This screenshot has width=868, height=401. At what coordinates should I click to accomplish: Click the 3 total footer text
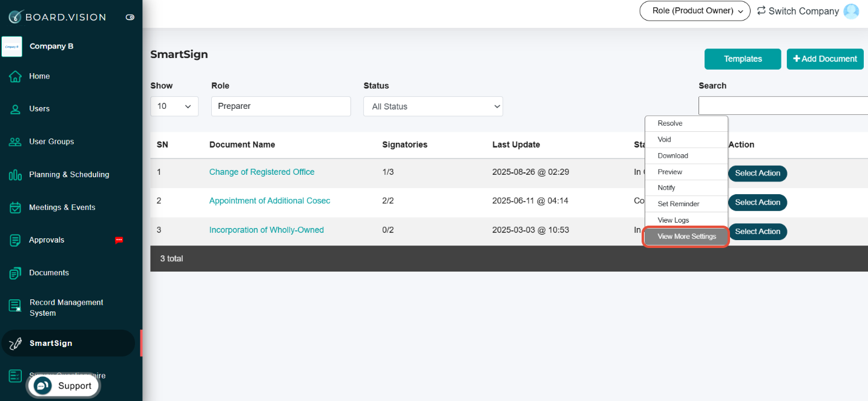(x=172, y=258)
